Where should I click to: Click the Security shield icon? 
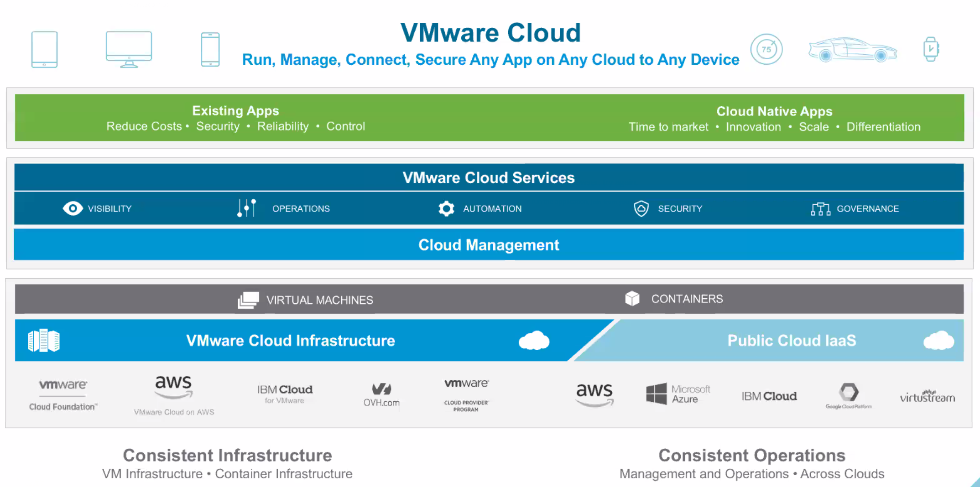(x=641, y=208)
